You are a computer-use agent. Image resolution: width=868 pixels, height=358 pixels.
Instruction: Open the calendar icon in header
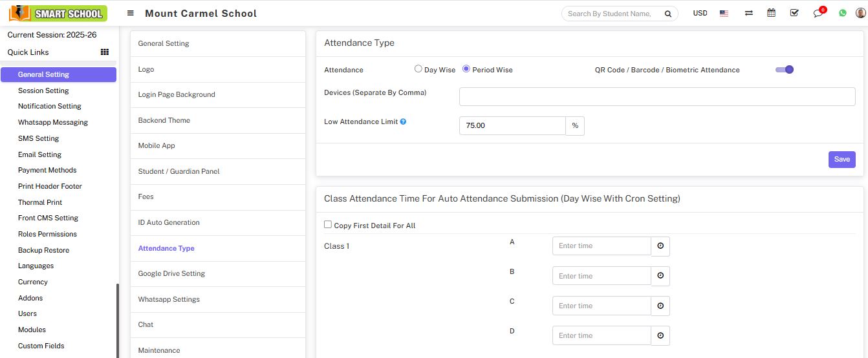(x=771, y=13)
